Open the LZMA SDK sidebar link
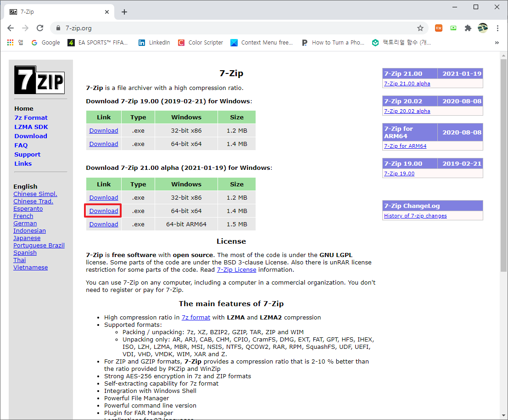This screenshot has width=508, height=420. coord(31,127)
